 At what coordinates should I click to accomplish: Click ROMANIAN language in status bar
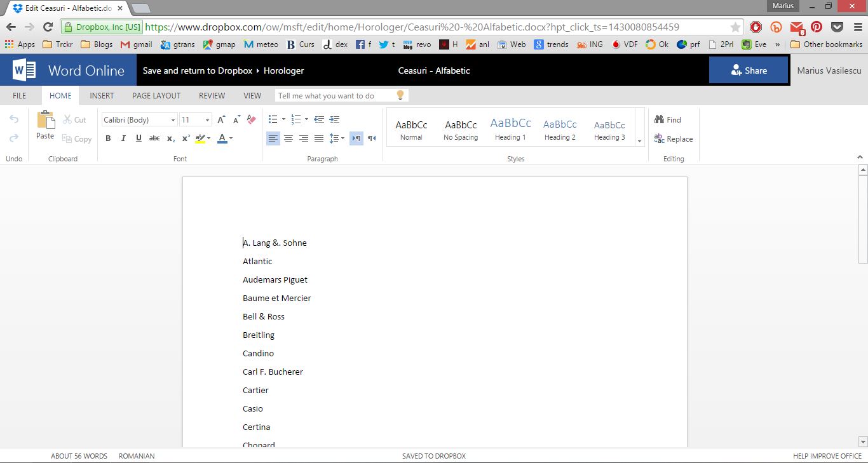point(137,456)
